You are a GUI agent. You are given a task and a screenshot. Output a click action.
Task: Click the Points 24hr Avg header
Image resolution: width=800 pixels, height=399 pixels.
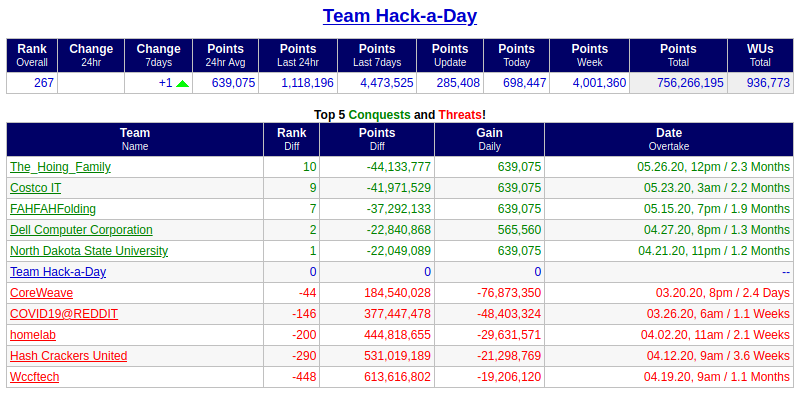(x=226, y=55)
